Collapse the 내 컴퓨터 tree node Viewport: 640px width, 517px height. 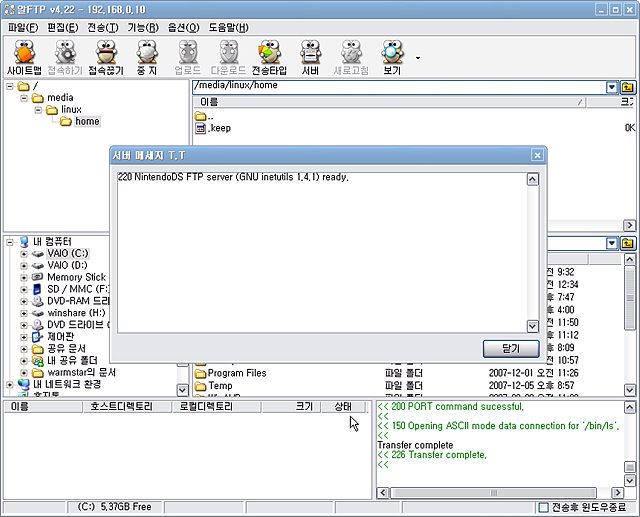[10, 242]
